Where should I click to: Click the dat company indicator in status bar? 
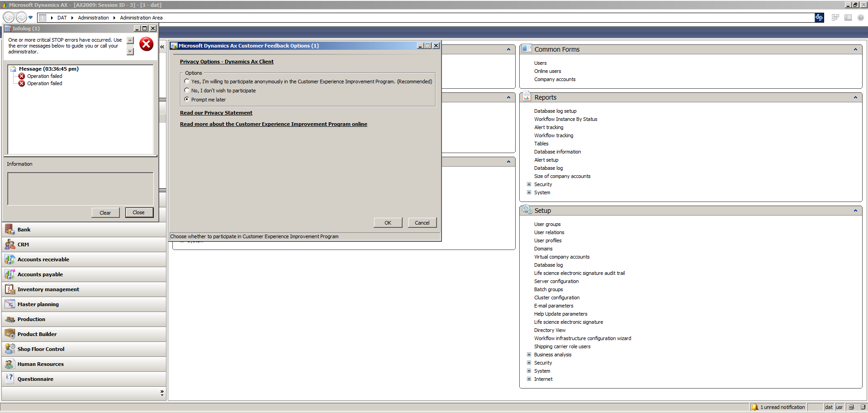(x=829, y=407)
